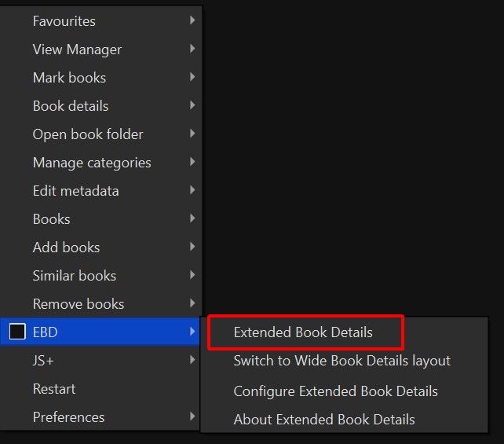Open the Edit metadata submenu
The height and width of the screenshot is (444, 504).
(76, 191)
